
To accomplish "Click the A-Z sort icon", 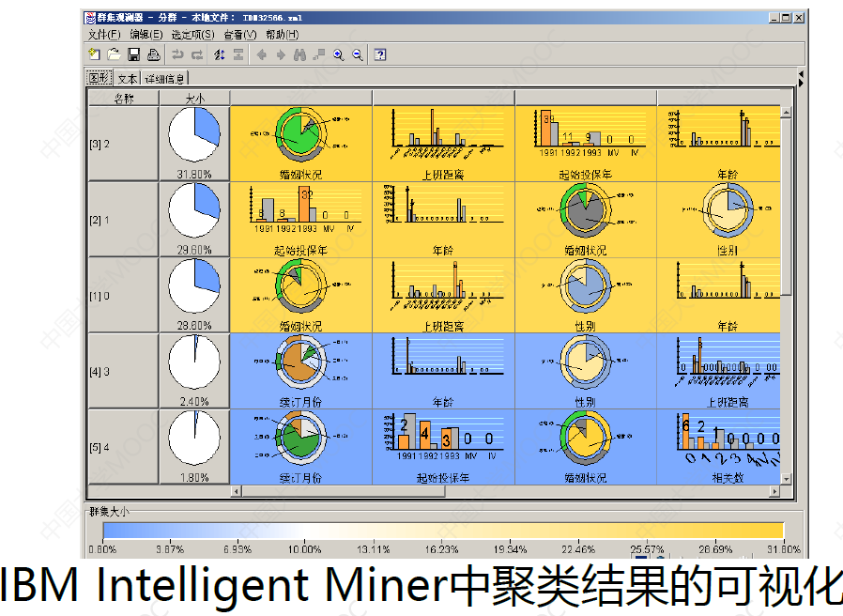I will click(x=219, y=54).
